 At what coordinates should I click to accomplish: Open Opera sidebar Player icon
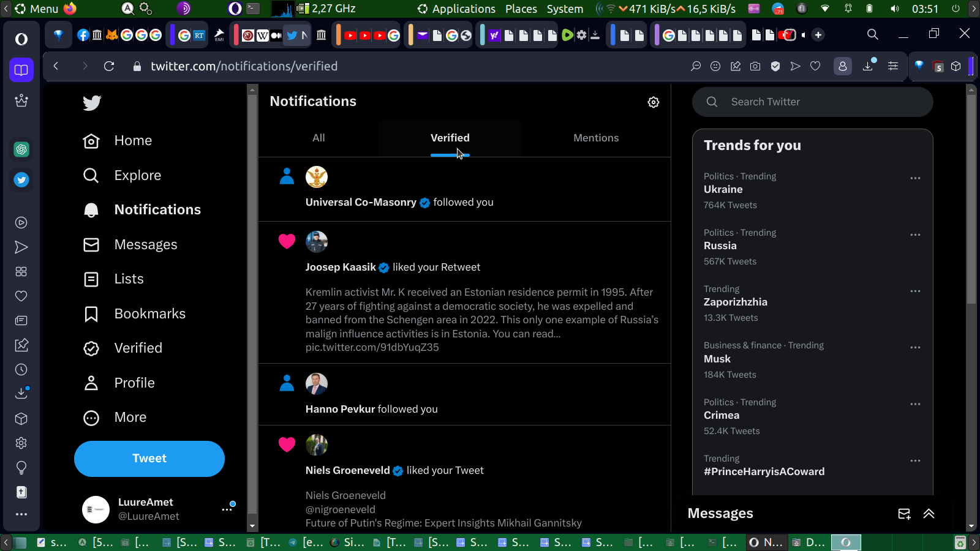pyautogui.click(x=21, y=223)
